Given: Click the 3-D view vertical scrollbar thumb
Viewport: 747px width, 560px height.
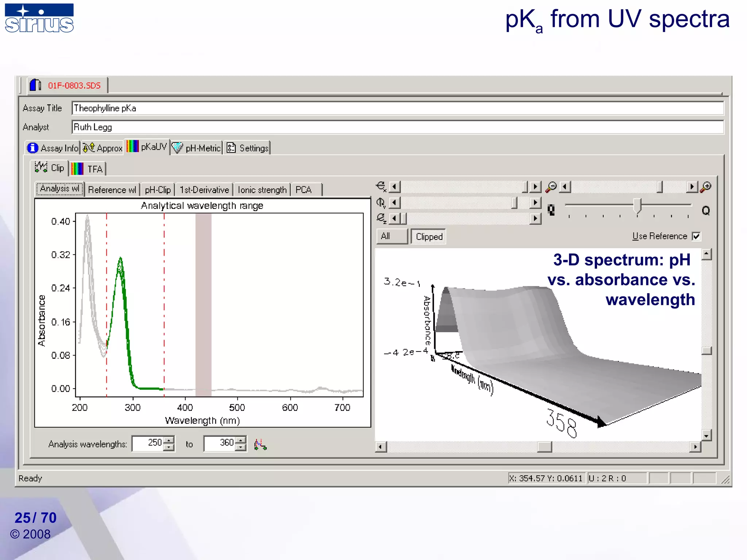Looking at the screenshot, I should (707, 351).
